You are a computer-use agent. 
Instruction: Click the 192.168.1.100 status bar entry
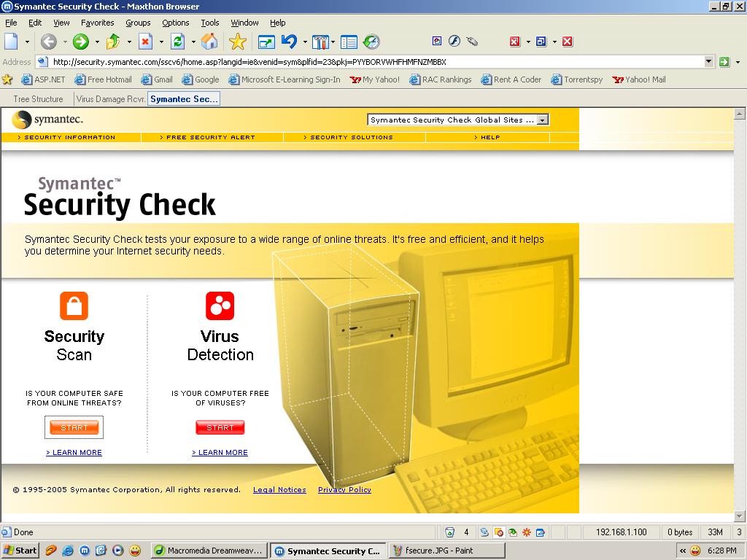coord(622,532)
